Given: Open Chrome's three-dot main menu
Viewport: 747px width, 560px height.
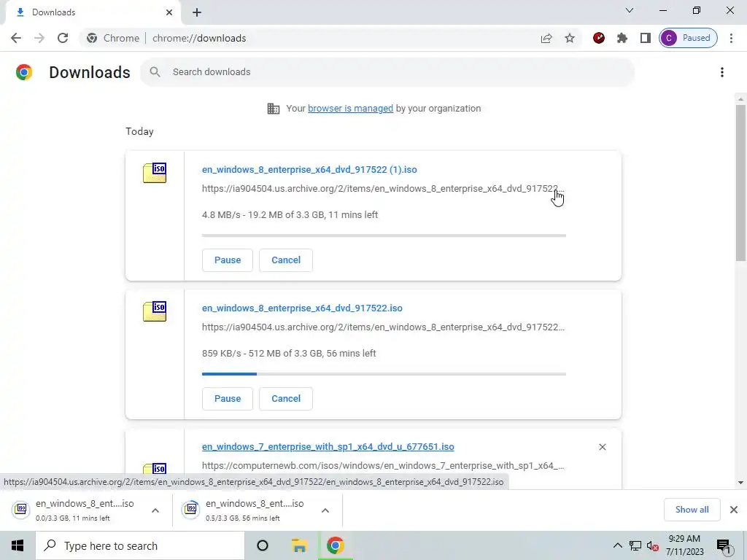Looking at the screenshot, I should 731,38.
